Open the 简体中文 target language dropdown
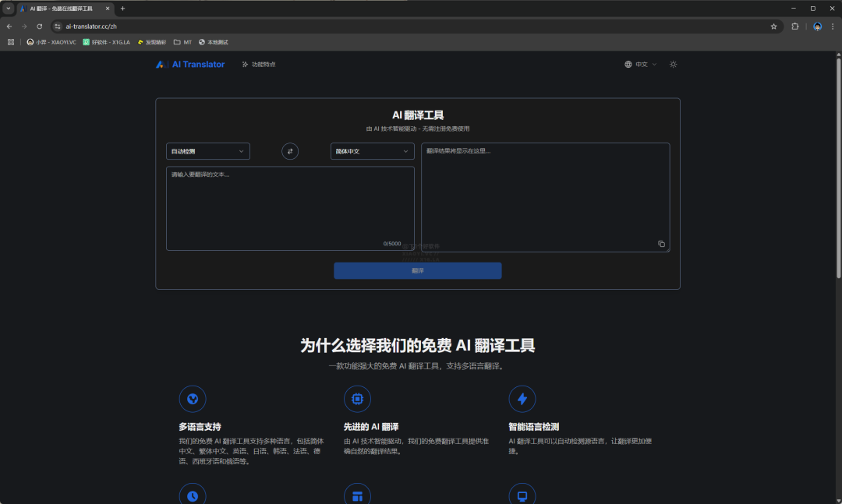842x504 pixels. pos(372,151)
